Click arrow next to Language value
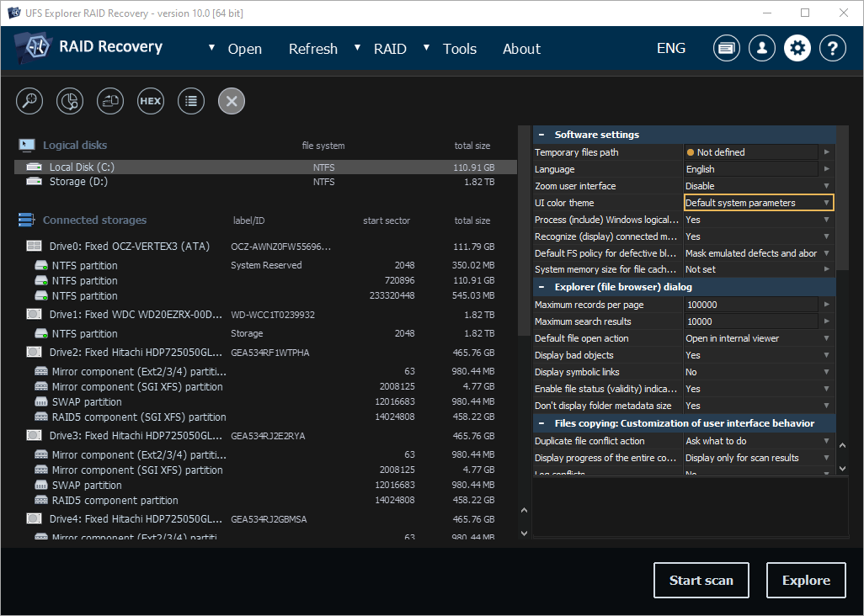Viewport: 864px width, 616px height. click(827, 169)
